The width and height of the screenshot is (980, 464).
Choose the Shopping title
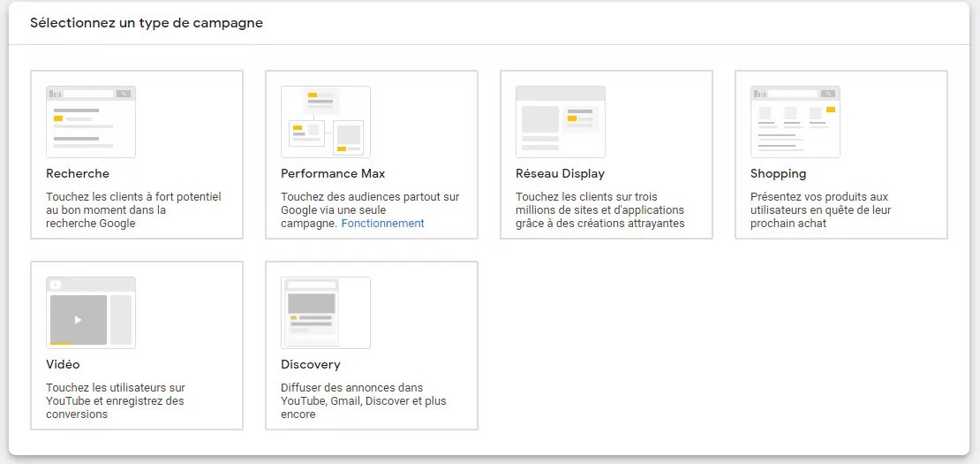pos(778,174)
